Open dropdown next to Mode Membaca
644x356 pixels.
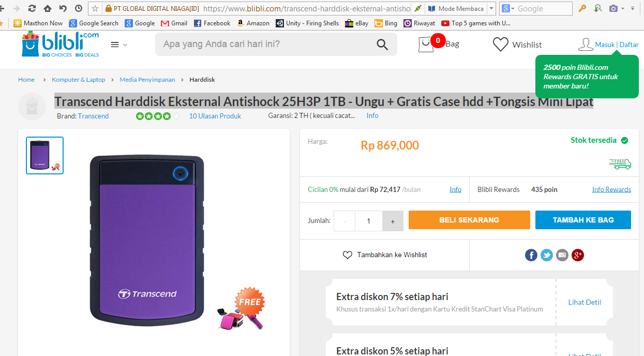pos(491,8)
